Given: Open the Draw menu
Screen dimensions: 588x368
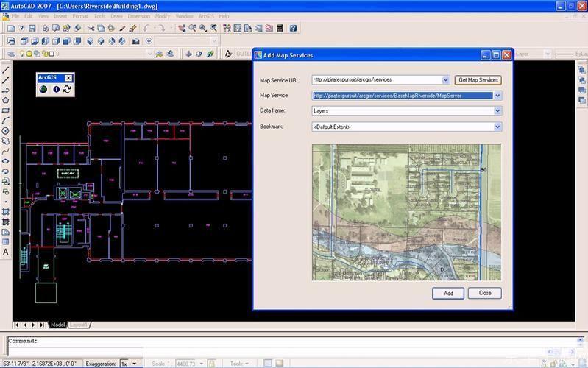Looking at the screenshot, I should (116, 16).
